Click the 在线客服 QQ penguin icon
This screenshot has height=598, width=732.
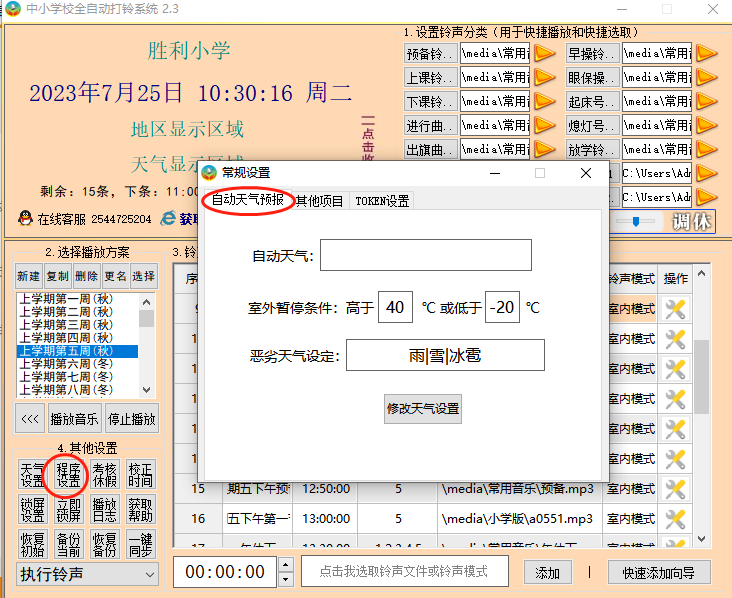[x=25, y=218]
